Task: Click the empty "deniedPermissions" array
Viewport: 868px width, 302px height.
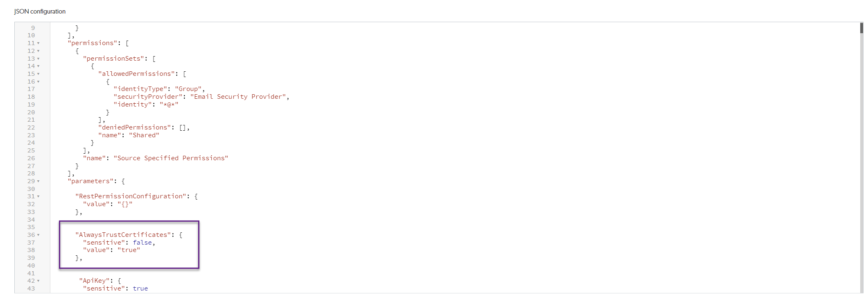Action: tap(184, 127)
